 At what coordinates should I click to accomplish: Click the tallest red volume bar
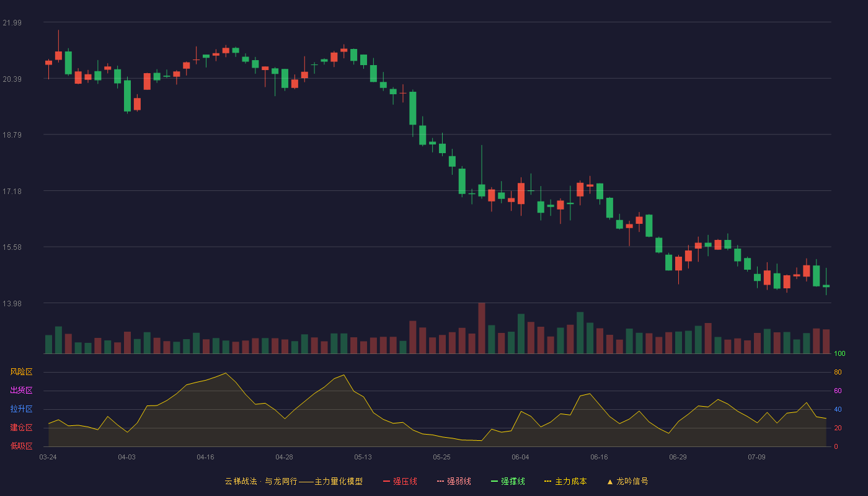[482, 328]
